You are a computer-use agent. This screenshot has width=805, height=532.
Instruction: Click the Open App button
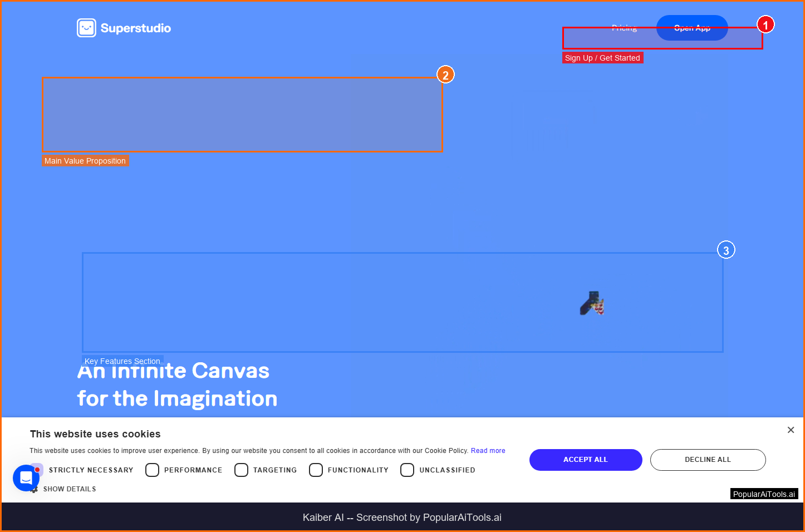click(692, 28)
